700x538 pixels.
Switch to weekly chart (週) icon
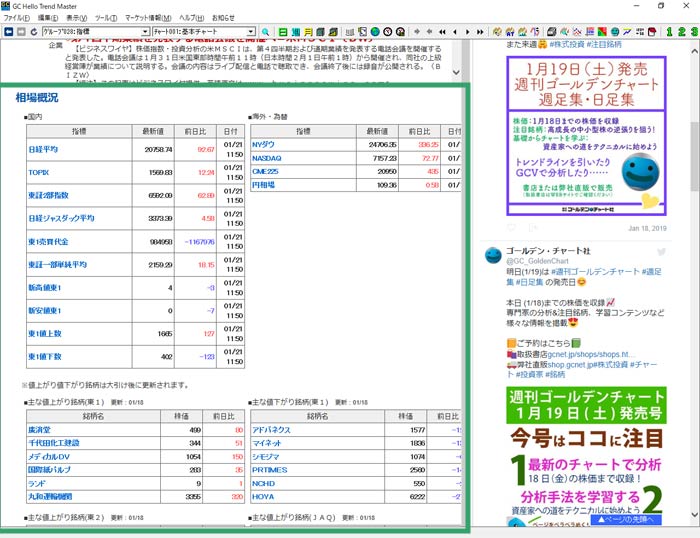tap(296, 32)
